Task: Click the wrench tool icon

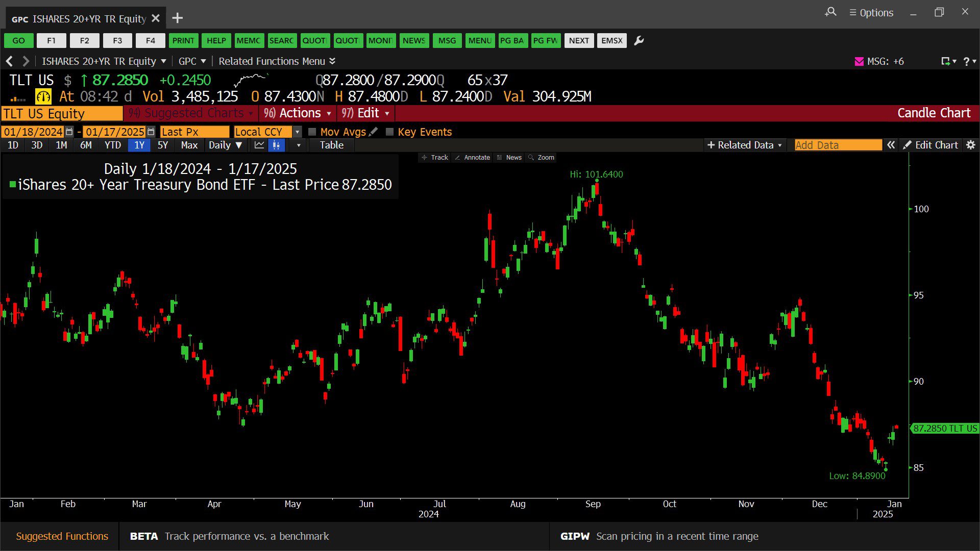Action: point(639,41)
